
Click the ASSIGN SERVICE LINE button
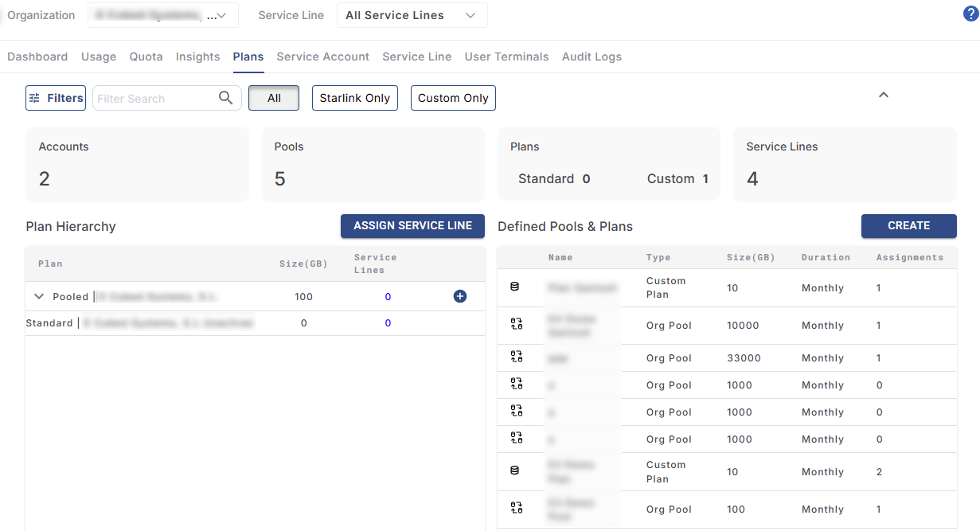pyautogui.click(x=412, y=226)
